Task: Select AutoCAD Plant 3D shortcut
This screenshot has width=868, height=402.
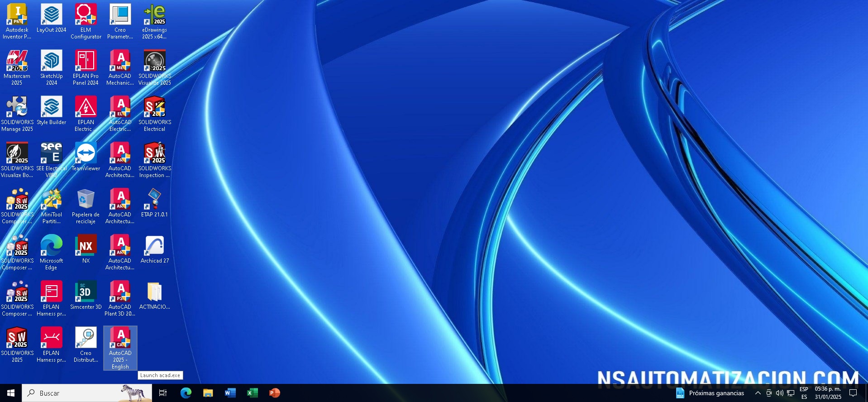Action: click(x=120, y=298)
